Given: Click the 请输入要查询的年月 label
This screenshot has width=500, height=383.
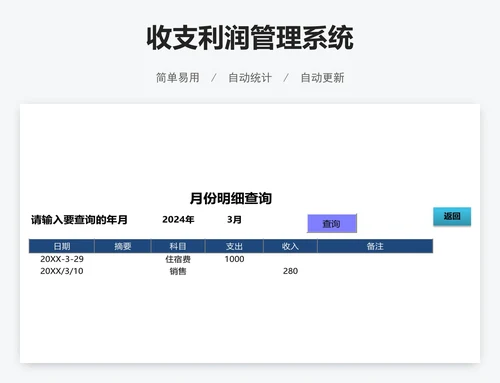Looking at the screenshot, I should [x=79, y=220].
